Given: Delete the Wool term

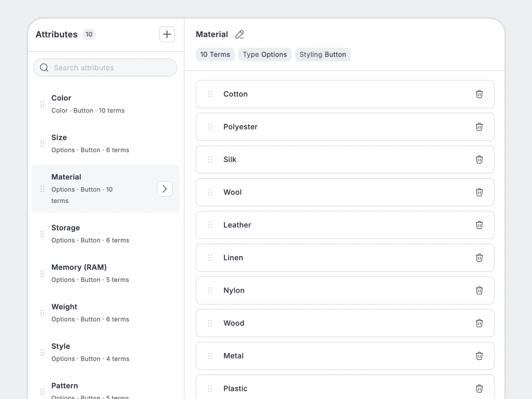Looking at the screenshot, I should (479, 192).
